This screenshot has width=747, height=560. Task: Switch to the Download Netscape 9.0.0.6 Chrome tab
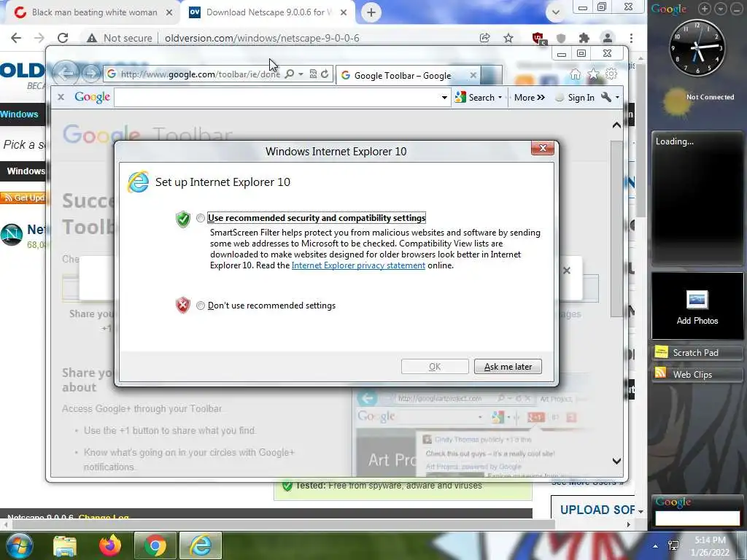[267, 12]
